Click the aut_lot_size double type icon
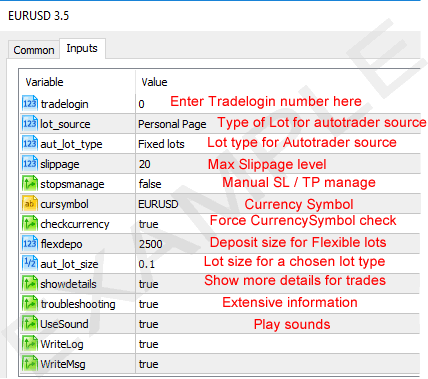 point(30,264)
